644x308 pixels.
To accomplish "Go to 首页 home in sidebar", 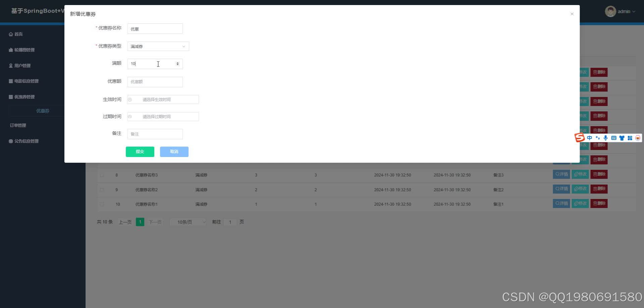I will (16, 34).
